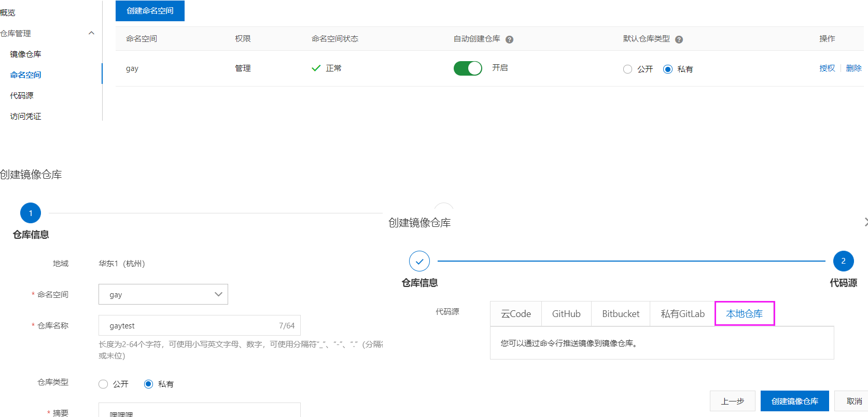
Task: Select 私有 as default repository type for gay
Action: [668, 69]
